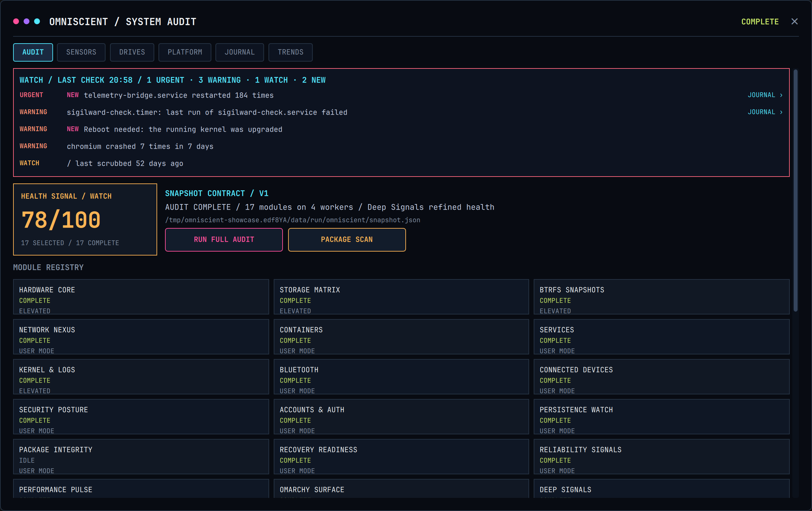Select the Containers module card

pyautogui.click(x=401, y=337)
